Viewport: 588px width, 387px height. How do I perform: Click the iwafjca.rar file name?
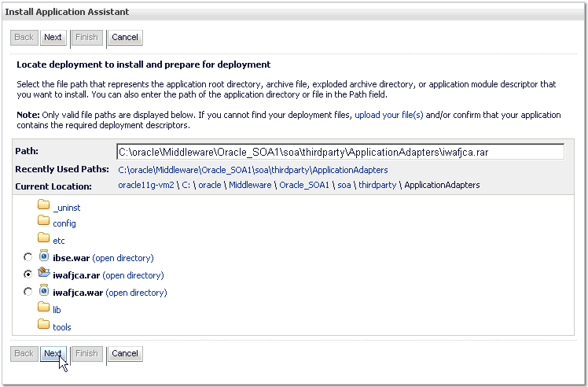coord(76,275)
